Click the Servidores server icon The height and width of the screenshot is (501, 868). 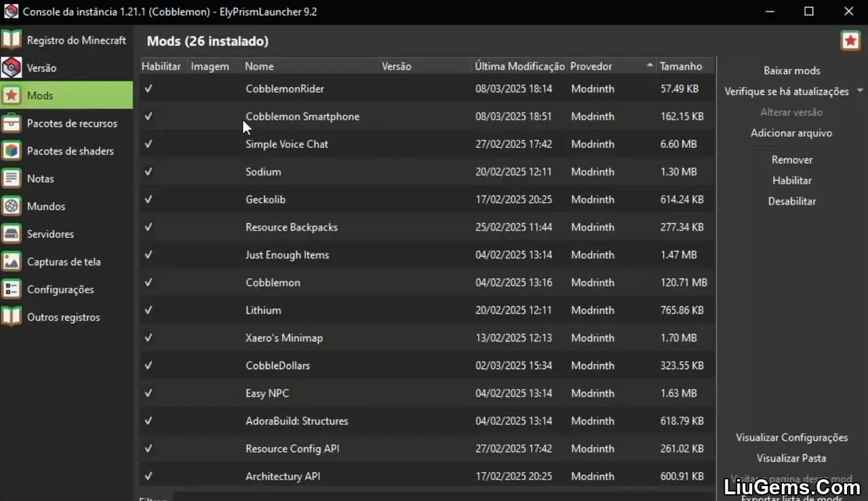(12, 234)
